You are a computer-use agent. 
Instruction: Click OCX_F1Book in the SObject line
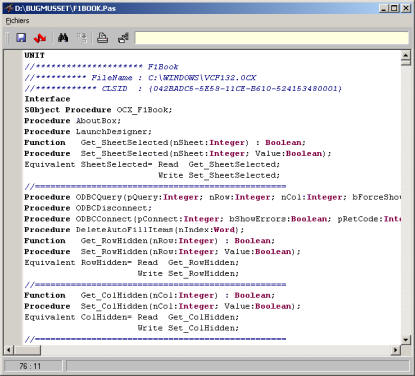tap(144, 110)
